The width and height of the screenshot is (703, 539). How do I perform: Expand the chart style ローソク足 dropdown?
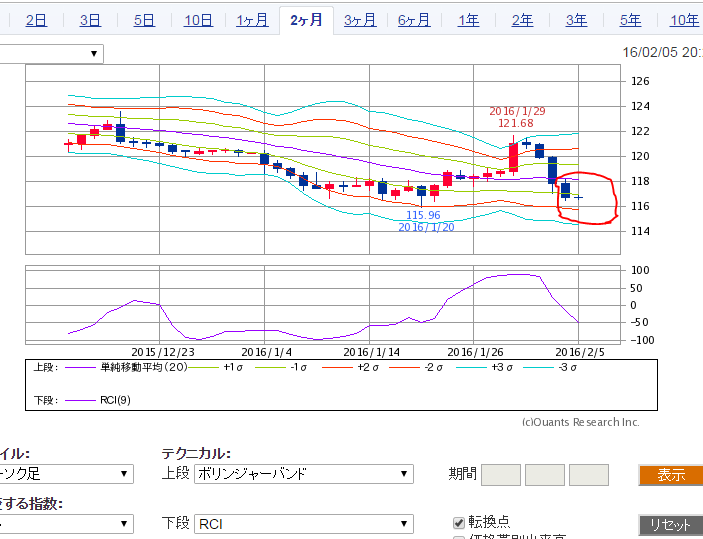pos(66,474)
